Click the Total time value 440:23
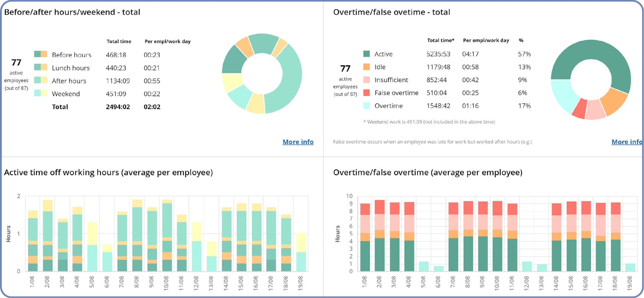This screenshot has height=298, width=644. tap(116, 68)
